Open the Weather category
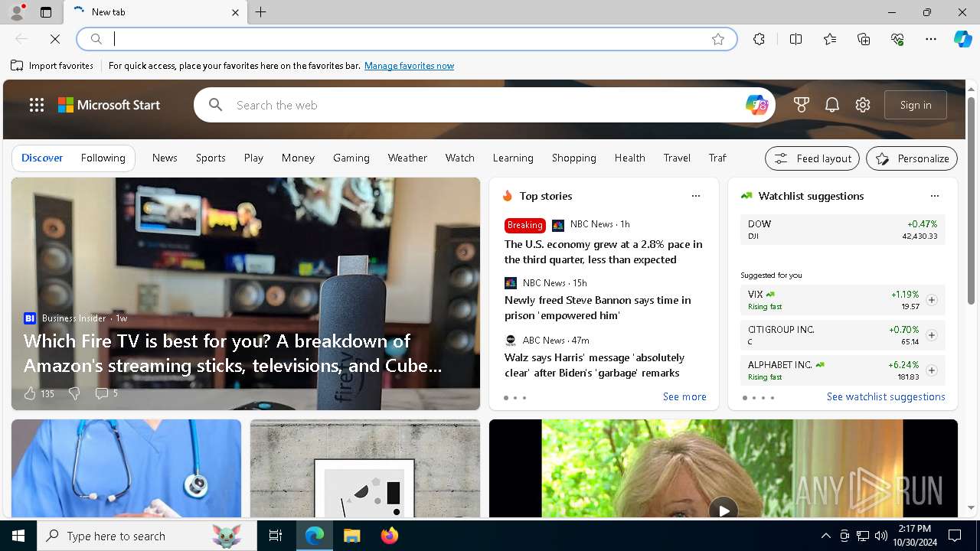 [x=407, y=158]
